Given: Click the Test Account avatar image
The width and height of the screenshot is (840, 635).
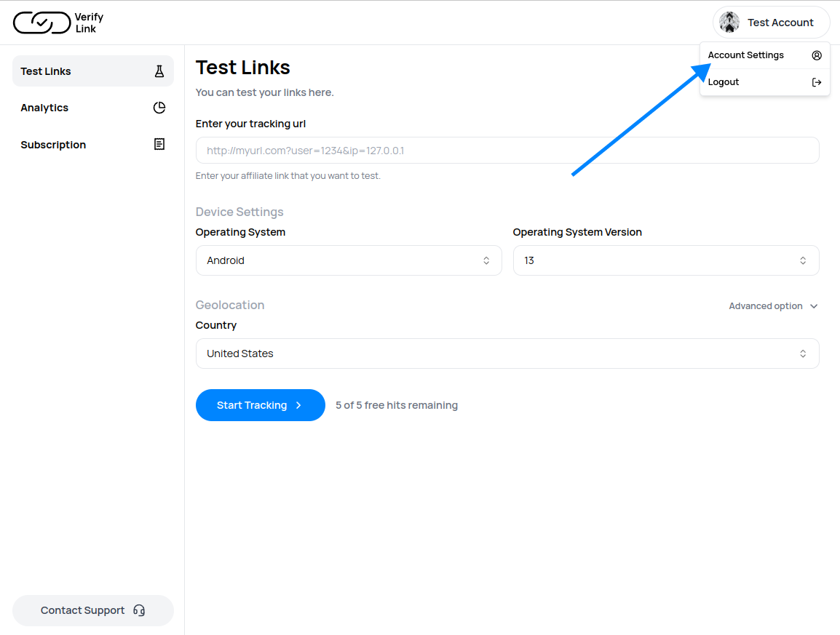Looking at the screenshot, I should 729,23.
